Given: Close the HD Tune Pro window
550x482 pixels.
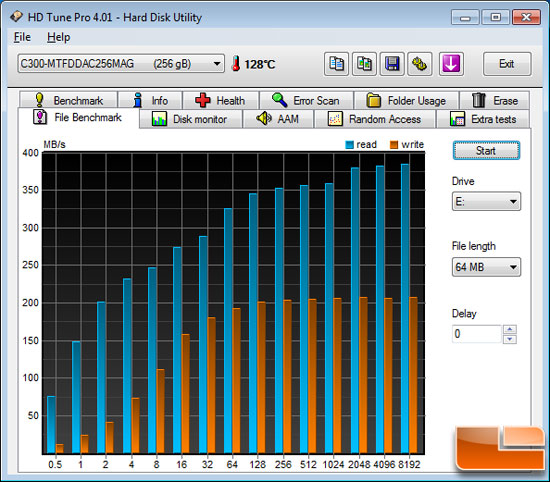Looking at the screenshot, I should [526, 17].
